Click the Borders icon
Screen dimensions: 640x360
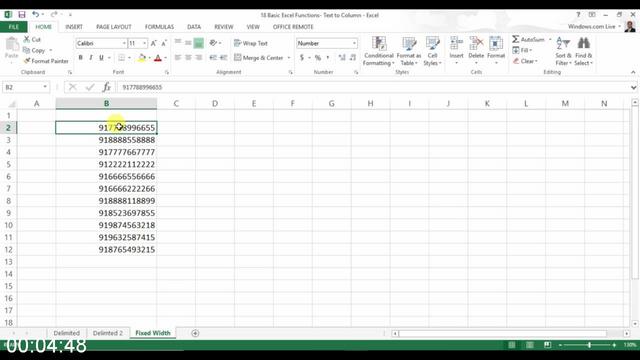(121, 58)
